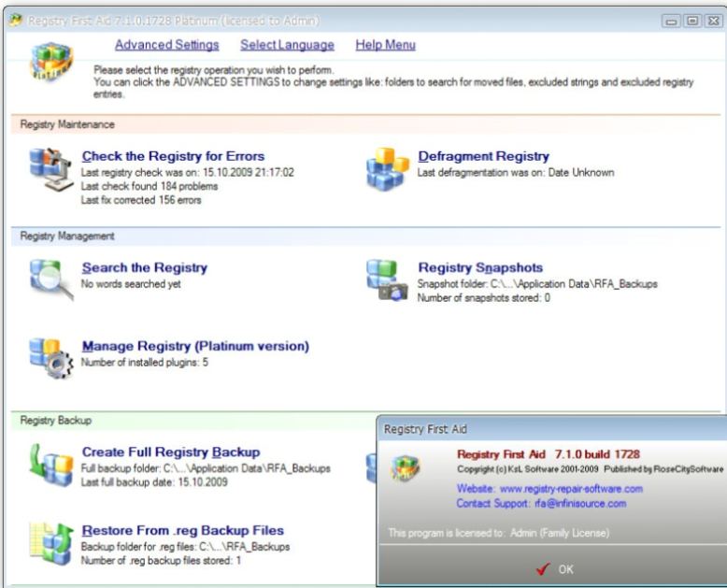This screenshot has width=727, height=588.
Task: Click the Snapshot folder path text
Action: pyautogui.click(x=537, y=284)
